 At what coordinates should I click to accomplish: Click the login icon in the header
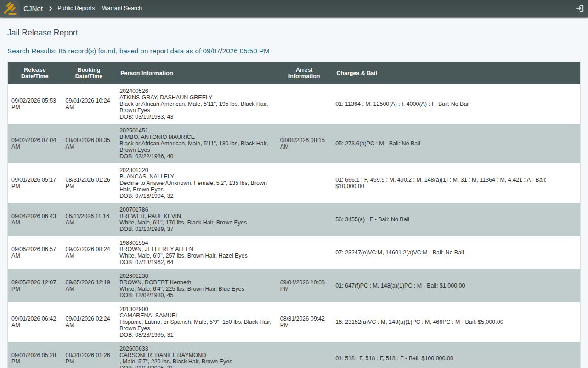tap(580, 8)
